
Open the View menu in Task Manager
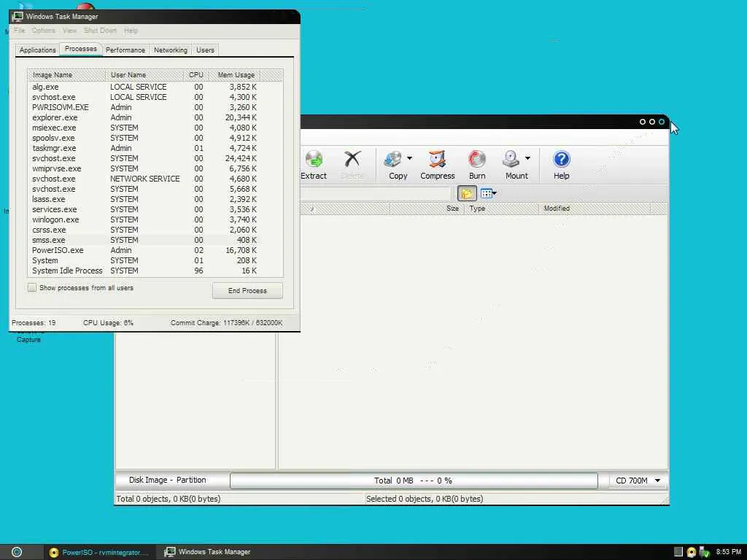coord(69,31)
